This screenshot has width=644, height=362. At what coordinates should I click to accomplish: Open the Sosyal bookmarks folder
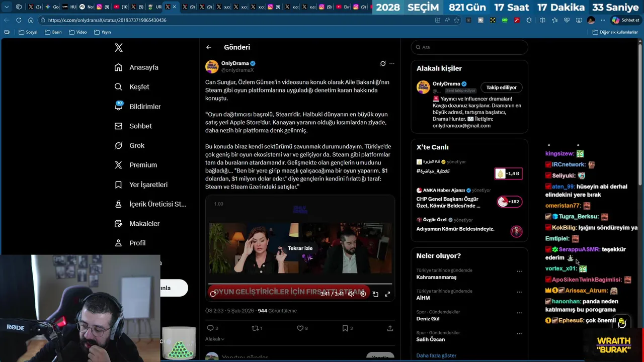coord(28,32)
